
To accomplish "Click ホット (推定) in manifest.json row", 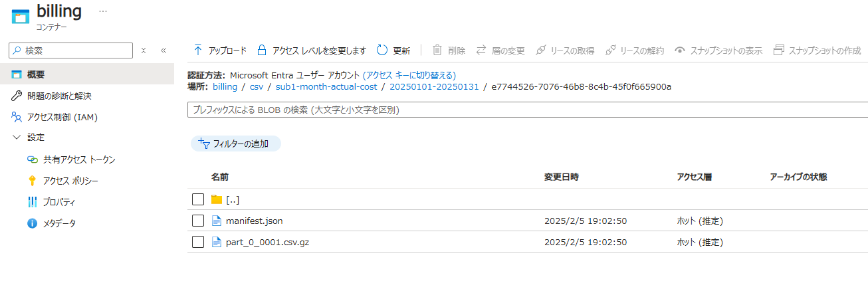I will (700, 221).
